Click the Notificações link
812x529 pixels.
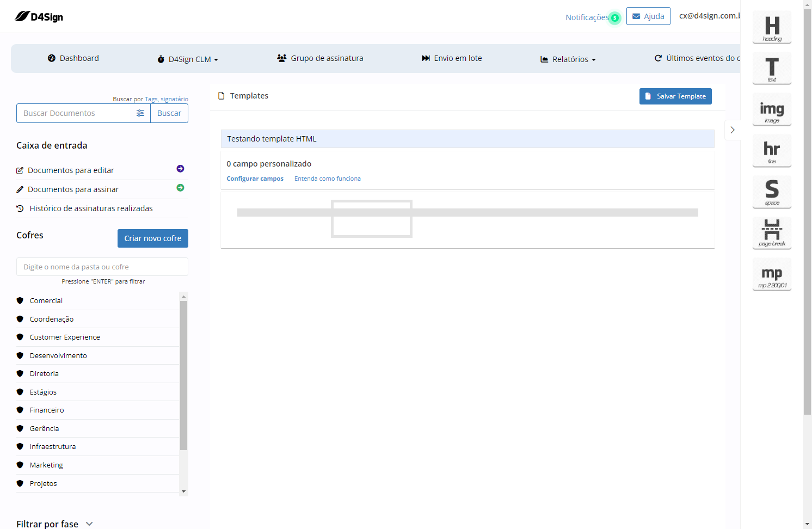pyautogui.click(x=587, y=17)
